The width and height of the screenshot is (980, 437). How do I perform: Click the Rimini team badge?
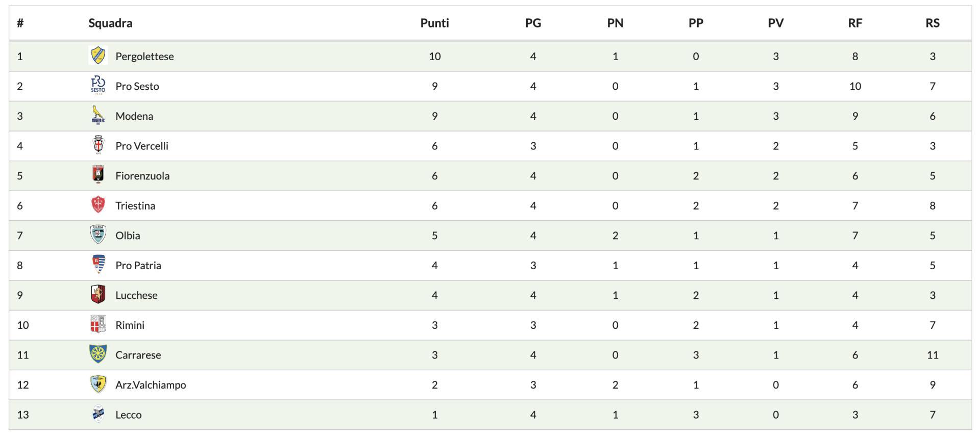coord(98,324)
